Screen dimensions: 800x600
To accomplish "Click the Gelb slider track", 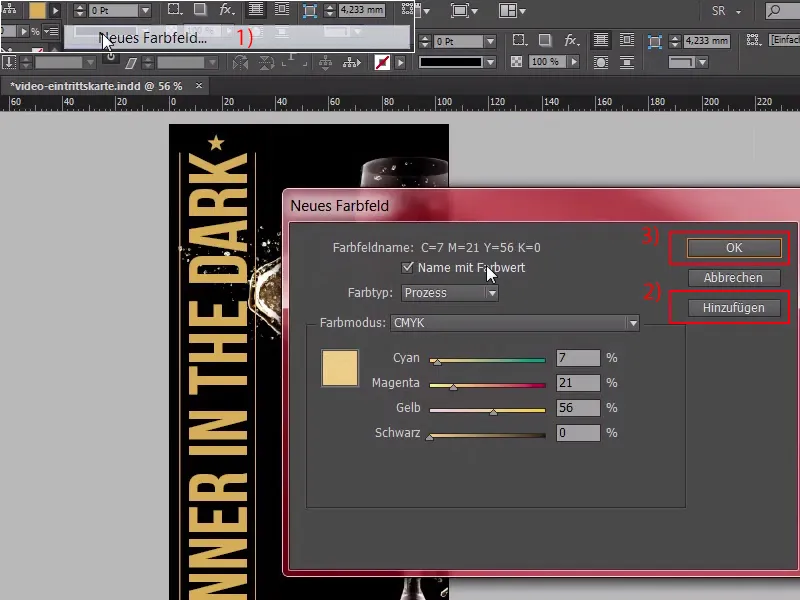I will click(x=487, y=410).
